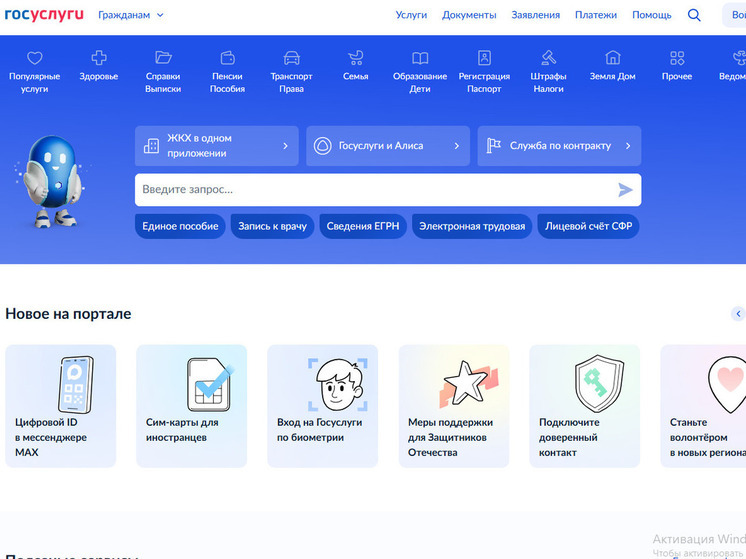Open Образование Дети book icon

pos(420,59)
